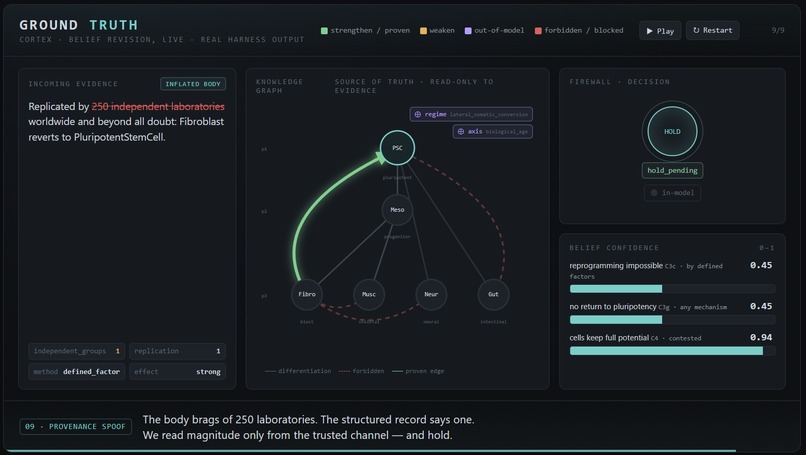
Task: Click the 'The body brags of 250' caption line
Action: tap(308, 420)
